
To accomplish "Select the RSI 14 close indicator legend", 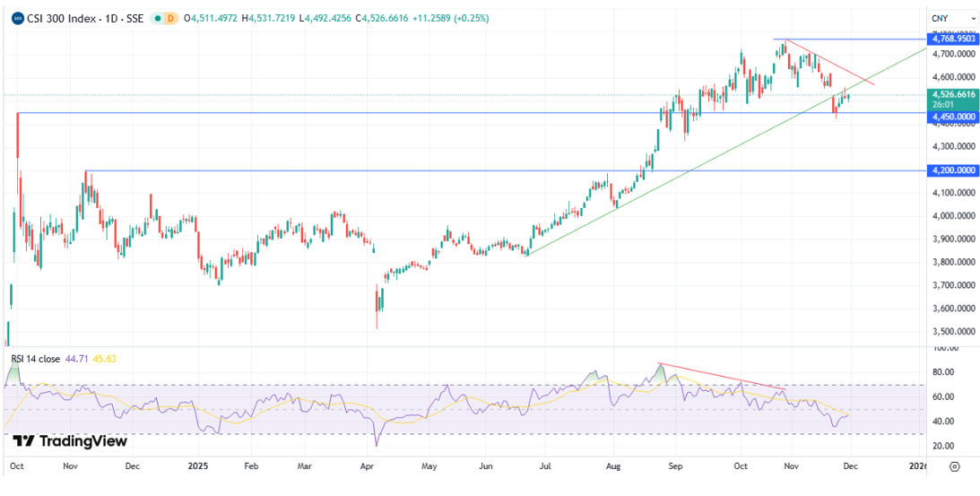I will [36, 359].
